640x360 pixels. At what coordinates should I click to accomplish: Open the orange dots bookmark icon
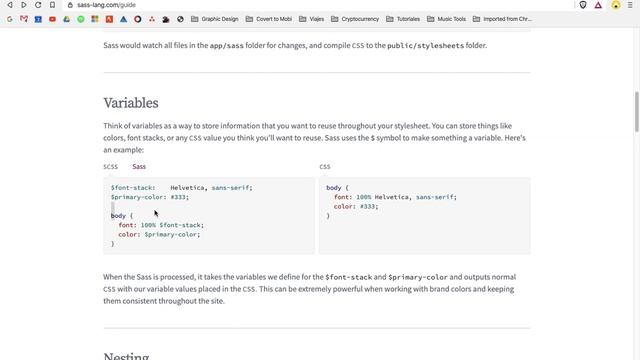pyautogui.click(x=152, y=19)
